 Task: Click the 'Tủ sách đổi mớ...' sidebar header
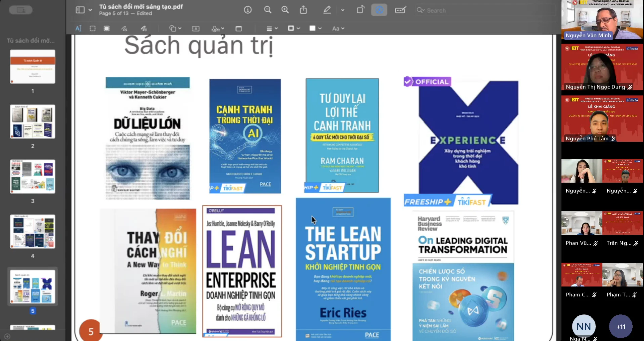pos(31,41)
